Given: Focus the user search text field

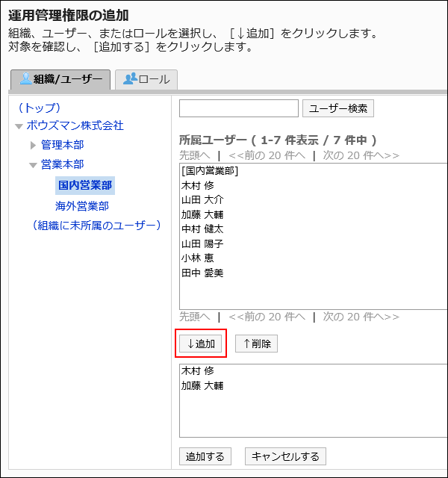Looking at the screenshot, I should [239, 108].
